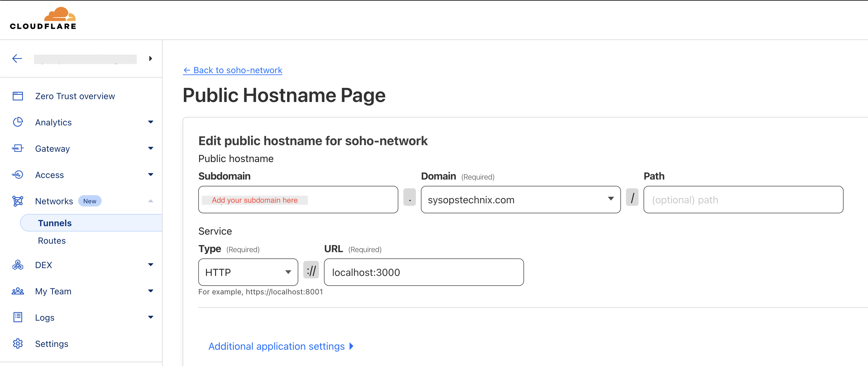This screenshot has height=366, width=868.
Task: Click the Settings gear icon
Action: pyautogui.click(x=18, y=343)
